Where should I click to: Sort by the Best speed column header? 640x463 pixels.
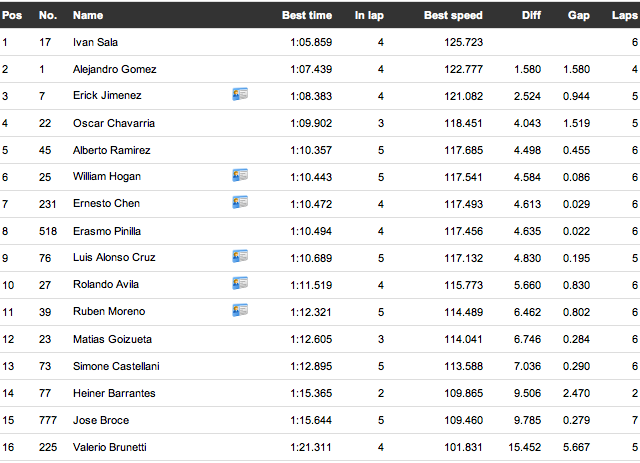pyautogui.click(x=453, y=15)
